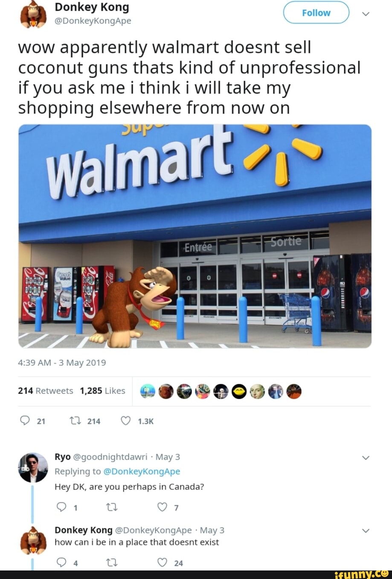The image size is (392, 579).
Task: Open Ryo's profile picture
Action: (33, 468)
